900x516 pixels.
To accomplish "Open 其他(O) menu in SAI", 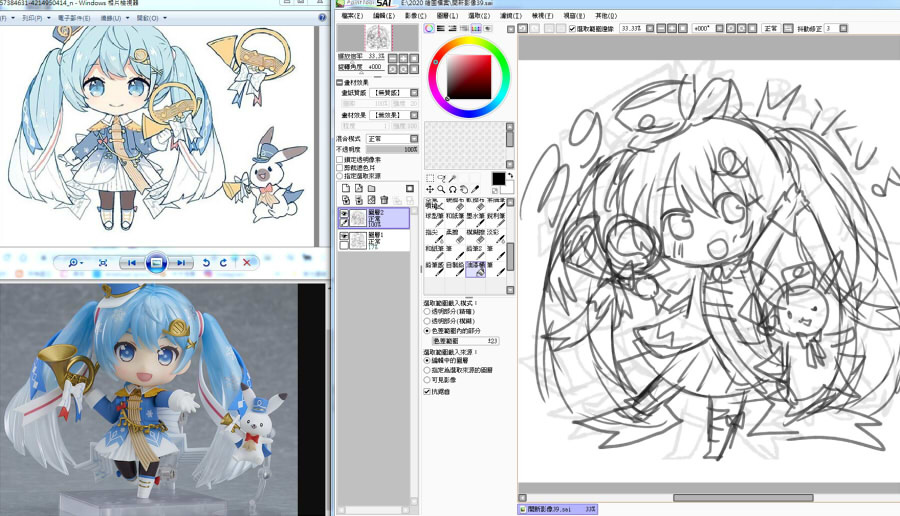I will point(606,15).
